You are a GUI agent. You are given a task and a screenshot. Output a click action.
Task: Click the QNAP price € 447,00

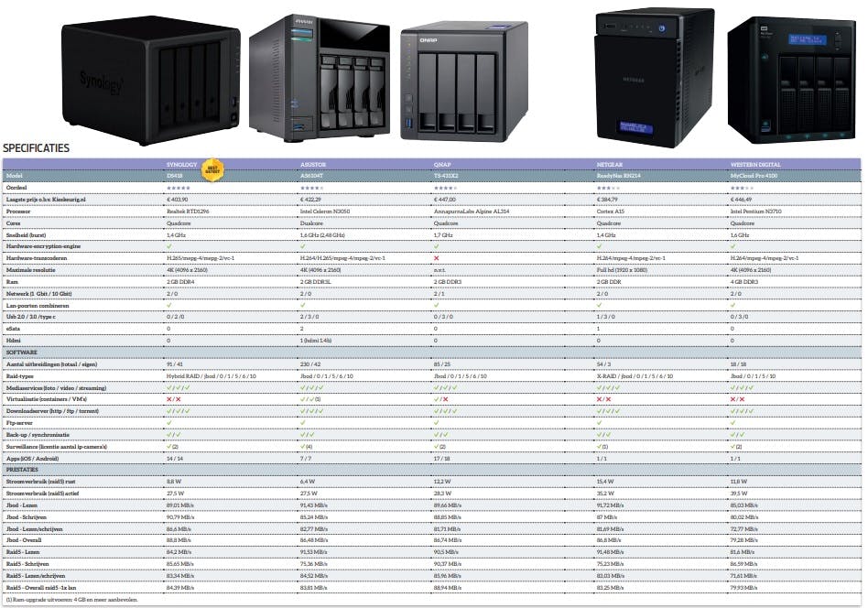(x=444, y=200)
